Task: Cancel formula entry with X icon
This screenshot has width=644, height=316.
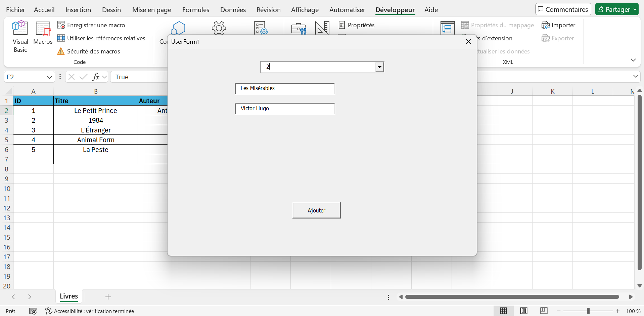Action: pos(71,77)
